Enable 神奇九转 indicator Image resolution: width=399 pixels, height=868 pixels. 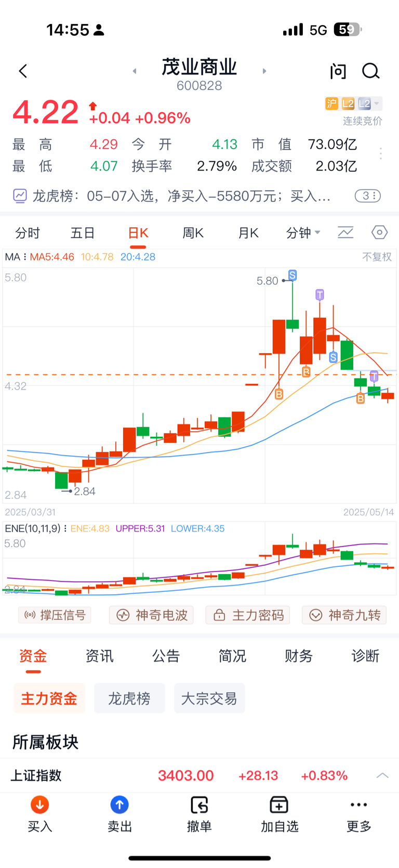coord(344,615)
